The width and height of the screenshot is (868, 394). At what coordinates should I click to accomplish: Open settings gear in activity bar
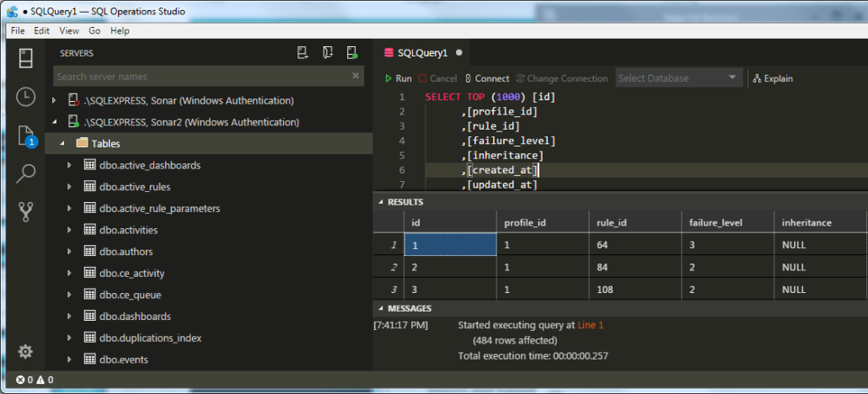(x=25, y=351)
